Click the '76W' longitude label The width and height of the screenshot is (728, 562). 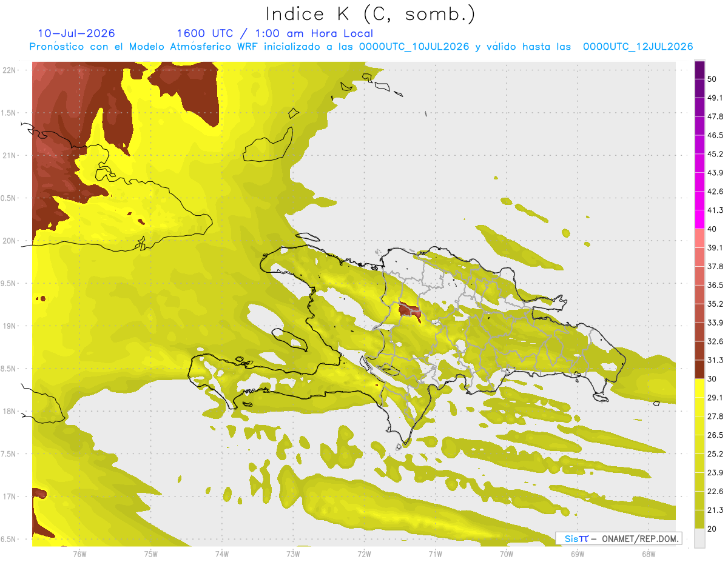[79, 554]
